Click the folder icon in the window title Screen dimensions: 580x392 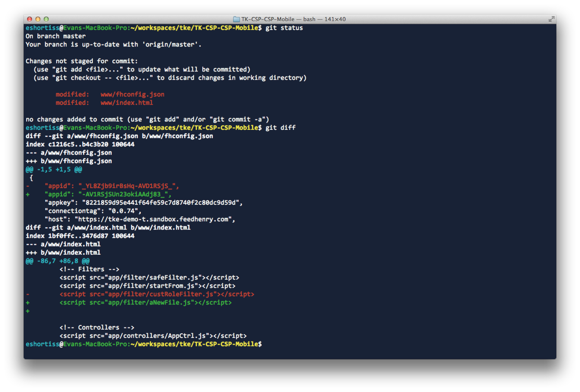click(236, 19)
